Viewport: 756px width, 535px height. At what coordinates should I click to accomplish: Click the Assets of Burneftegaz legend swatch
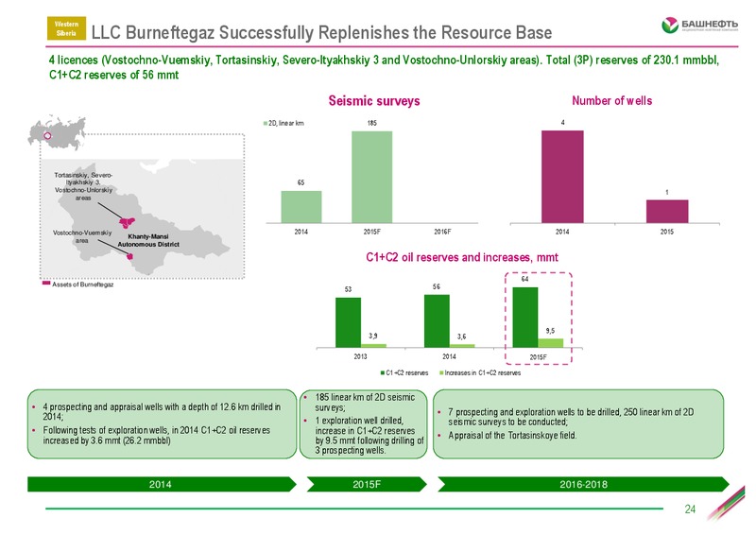(x=46, y=284)
